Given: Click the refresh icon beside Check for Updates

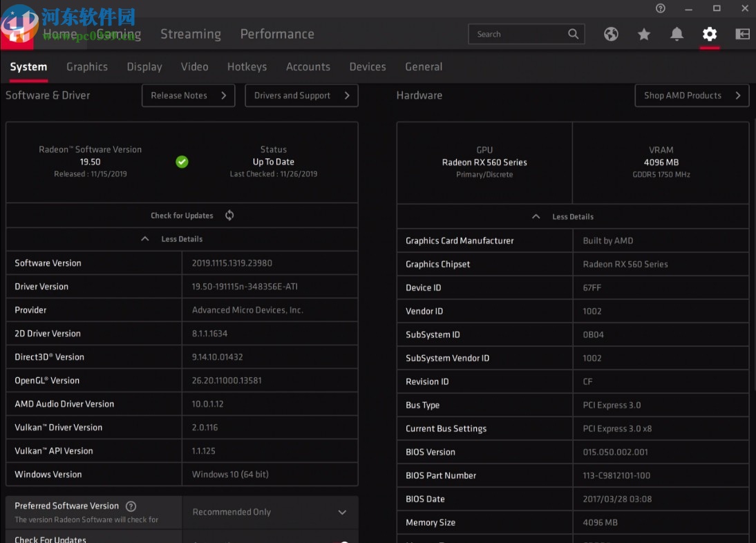Looking at the screenshot, I should pyautogui.click(x=229, y=215).
